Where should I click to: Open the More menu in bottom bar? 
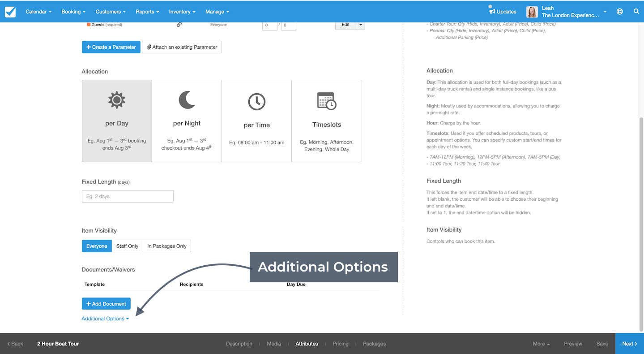[x=541, y=344]
